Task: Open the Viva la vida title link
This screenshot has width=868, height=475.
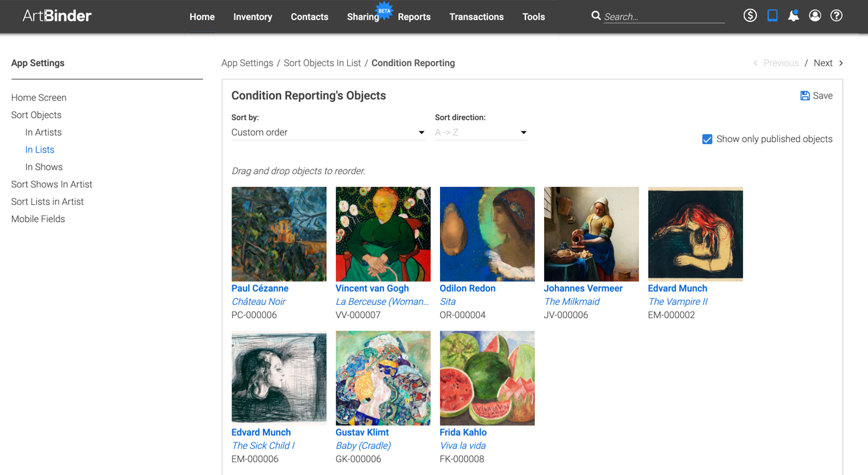Action: (x=463, y=446)
